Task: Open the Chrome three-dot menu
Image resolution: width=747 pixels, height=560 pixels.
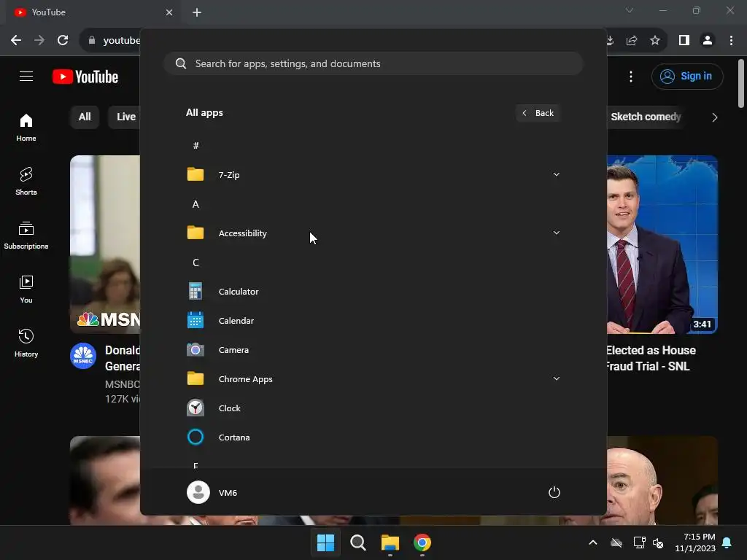Action: (731, 41)
